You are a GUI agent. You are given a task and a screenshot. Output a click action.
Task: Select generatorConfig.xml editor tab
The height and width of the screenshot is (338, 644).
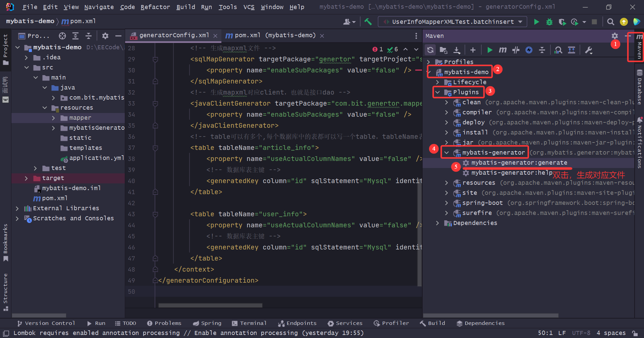coord(174,36)
